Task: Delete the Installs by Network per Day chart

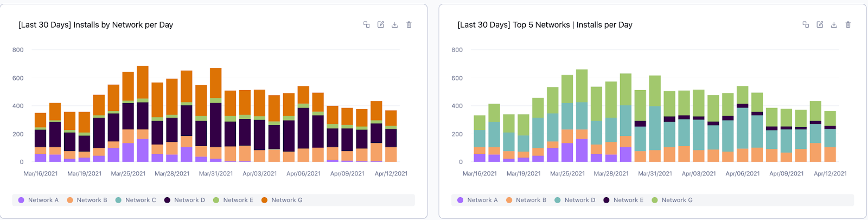Action: pyautogui.click(x=409, y=24)
